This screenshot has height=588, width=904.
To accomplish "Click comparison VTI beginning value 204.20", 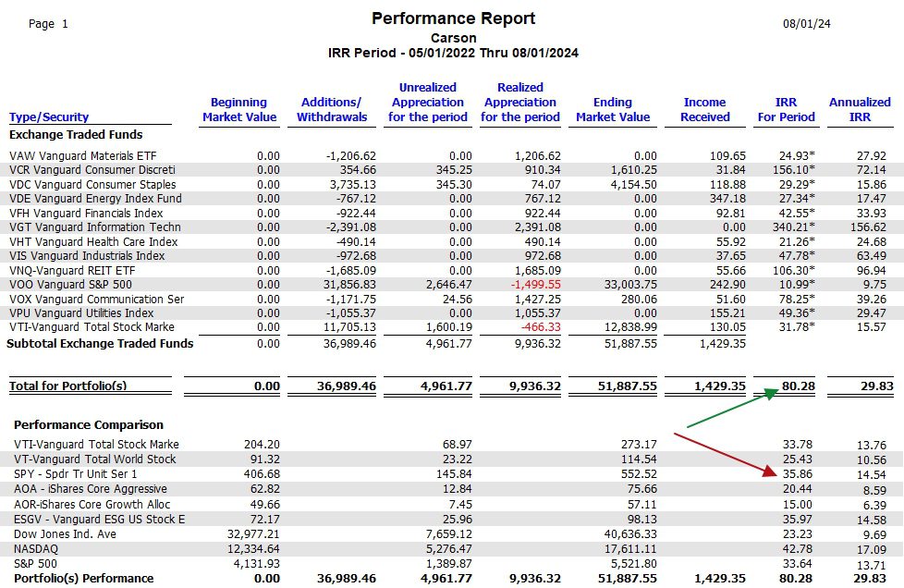I will coord(262,445).
